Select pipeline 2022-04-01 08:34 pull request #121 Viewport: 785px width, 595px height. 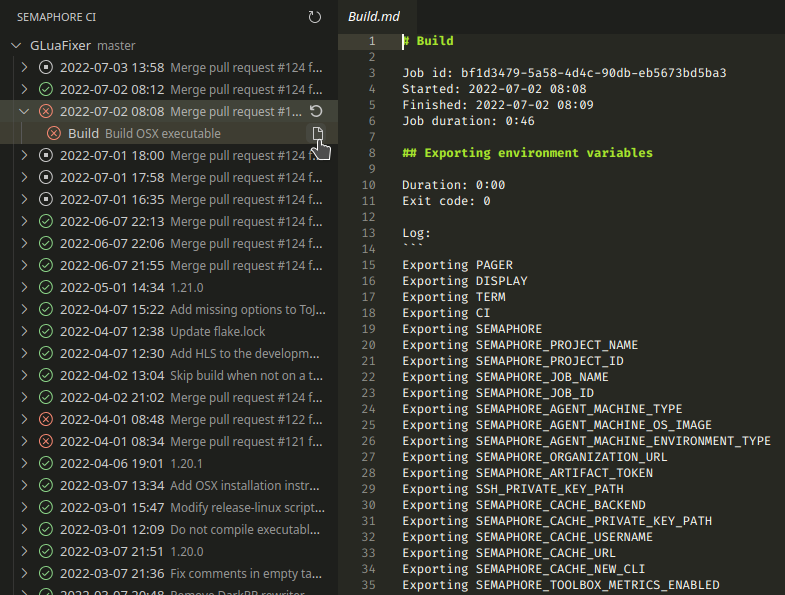(x=169, y=441)
